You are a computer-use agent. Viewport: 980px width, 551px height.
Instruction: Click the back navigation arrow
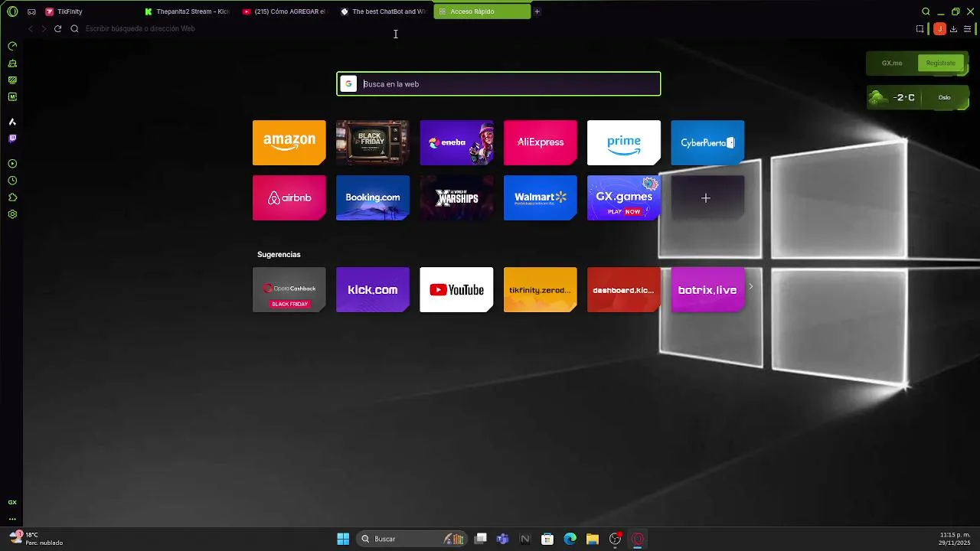tap(31, 28)
